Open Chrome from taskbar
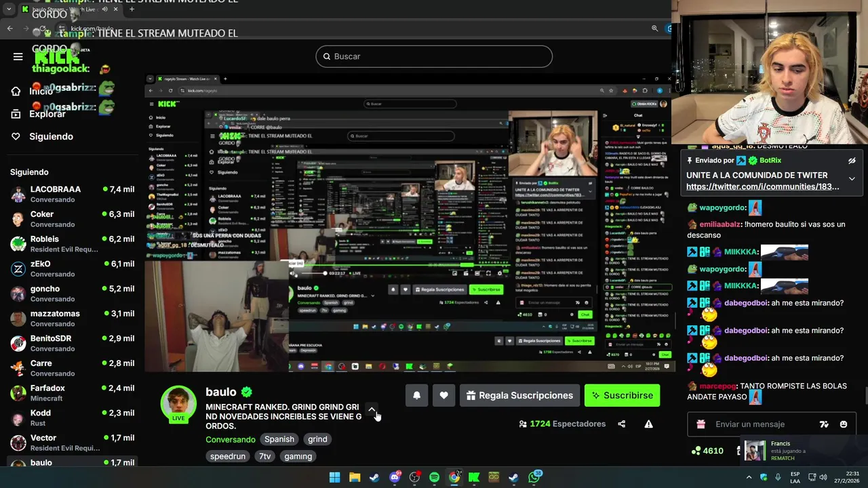Screen dimensions: 868x488 point(454,477)
